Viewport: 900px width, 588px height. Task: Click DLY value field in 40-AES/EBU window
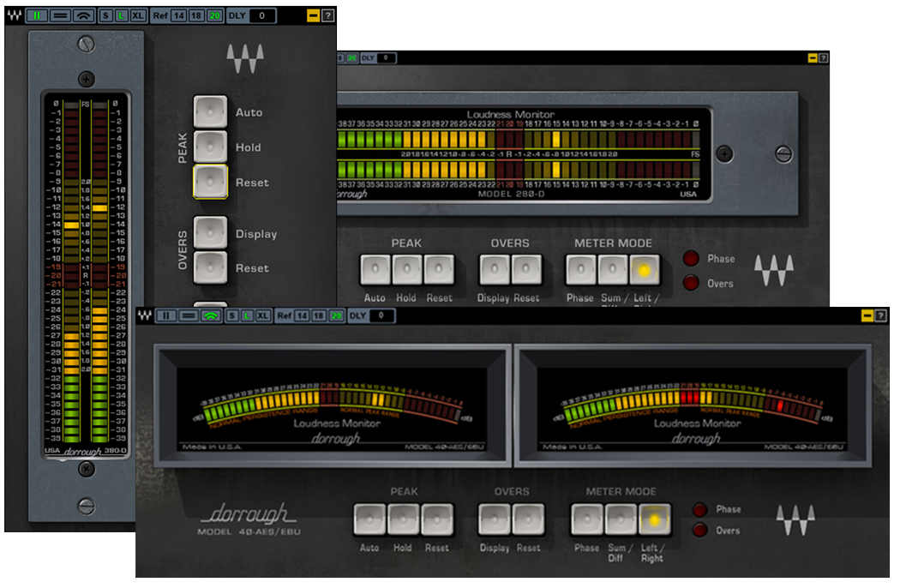[x=381, y=315]
